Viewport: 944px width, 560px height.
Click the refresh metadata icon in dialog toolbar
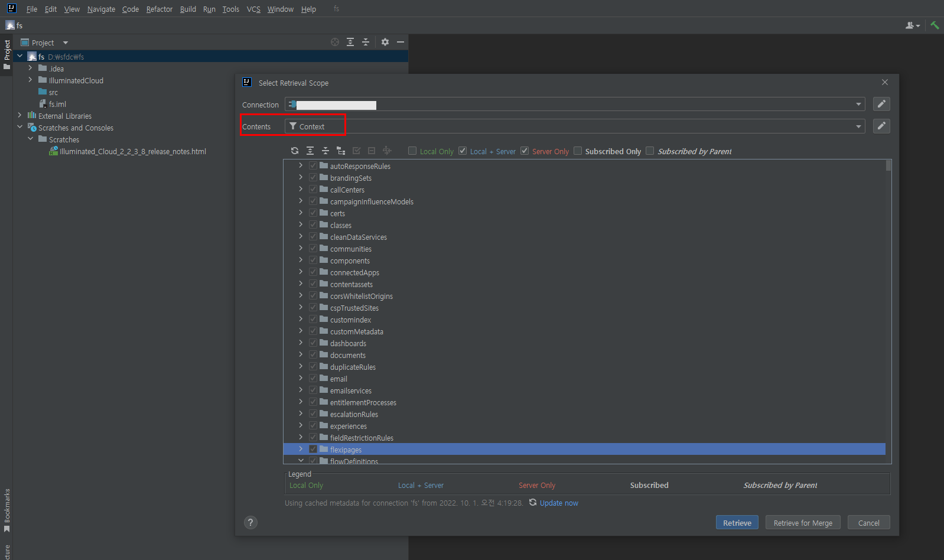point(295,151)
